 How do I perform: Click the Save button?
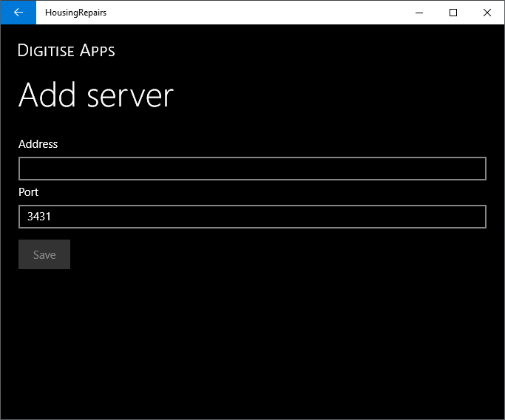pos(44,254)
